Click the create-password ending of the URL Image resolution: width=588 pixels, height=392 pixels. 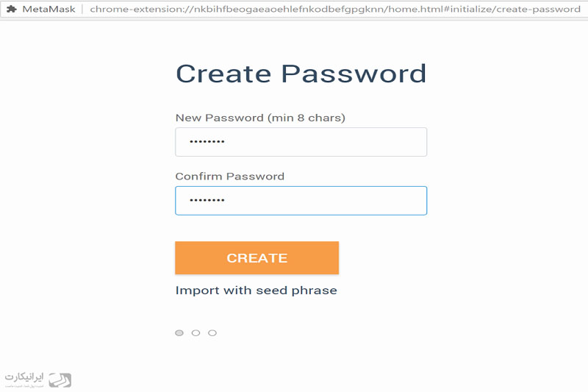click(x=538, y=9)
